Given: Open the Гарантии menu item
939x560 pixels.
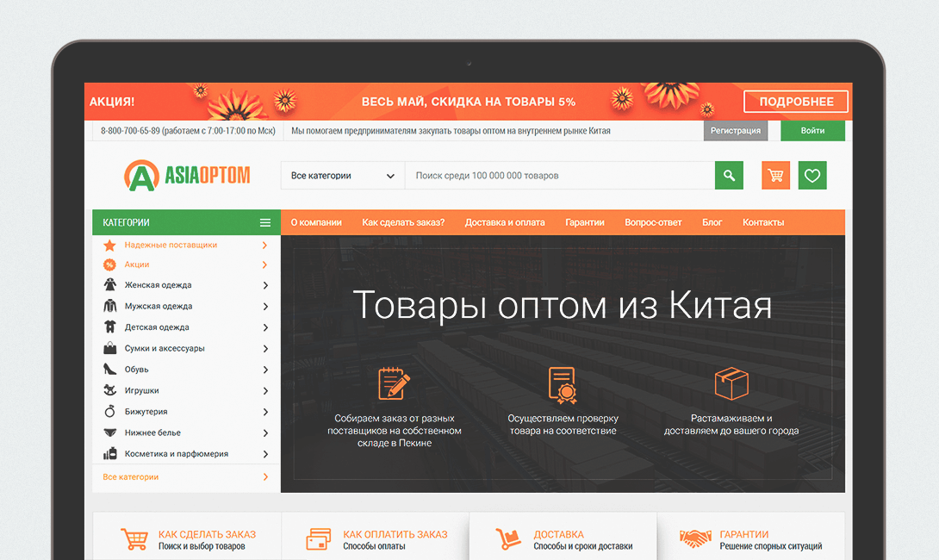Looking at the screenshot, I should pos(584,222).
